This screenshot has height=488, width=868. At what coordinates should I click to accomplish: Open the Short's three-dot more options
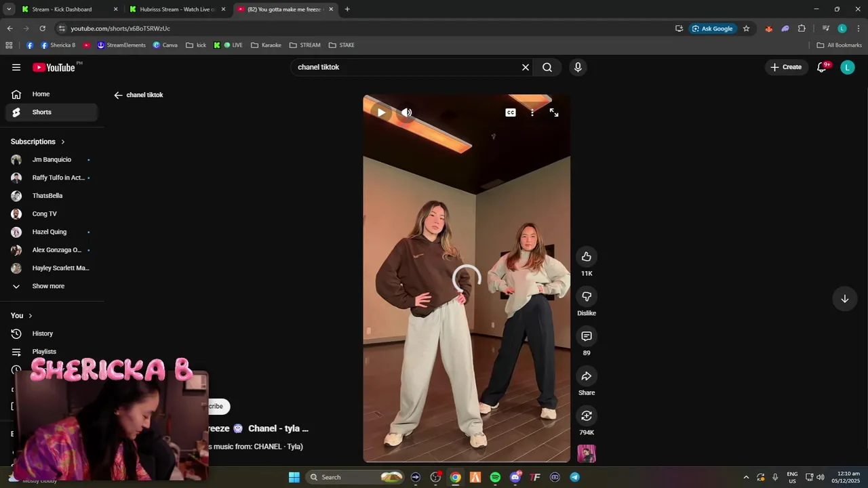pos(532,113)
